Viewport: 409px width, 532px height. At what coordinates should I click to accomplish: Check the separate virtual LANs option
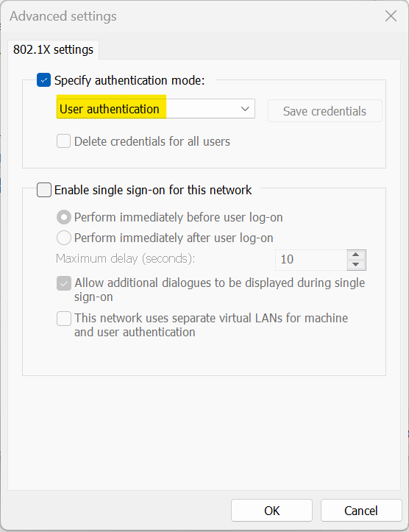(64, 319)
